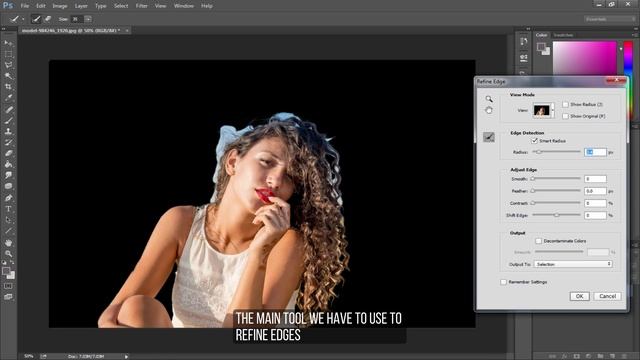
Task: Open the Layer menu
Action: click(81, 6)
